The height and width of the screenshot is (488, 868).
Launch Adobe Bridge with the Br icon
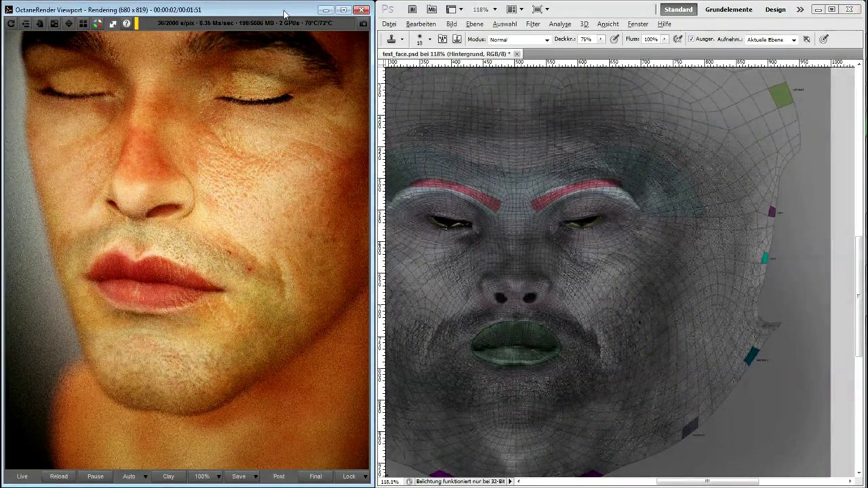click(x=412, y=9)
